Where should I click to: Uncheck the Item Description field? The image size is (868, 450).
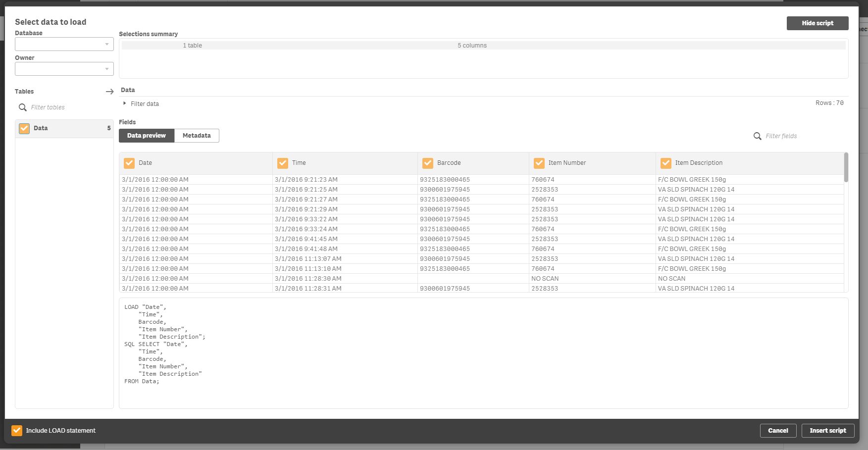pyautogui.click(x=666, y=163)
